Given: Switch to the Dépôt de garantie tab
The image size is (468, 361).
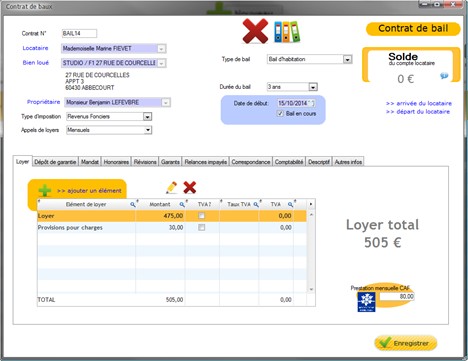Looking at the screenshot, I should (55, 162).
